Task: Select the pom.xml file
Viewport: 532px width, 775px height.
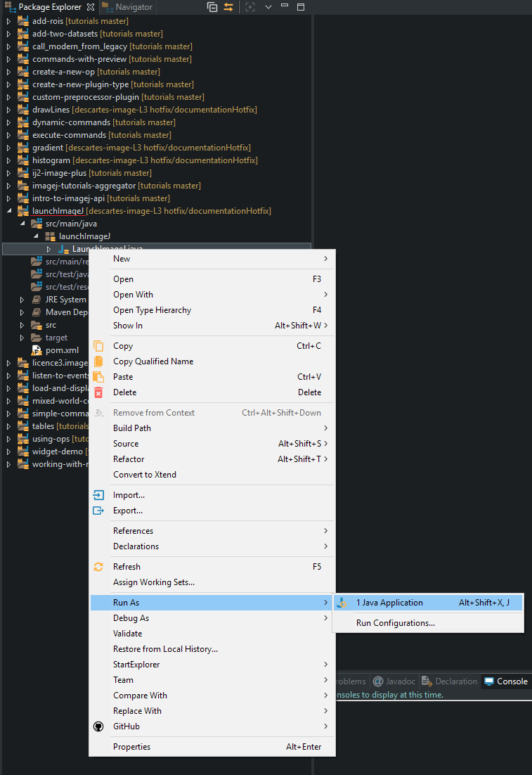Action: (62, 350)
